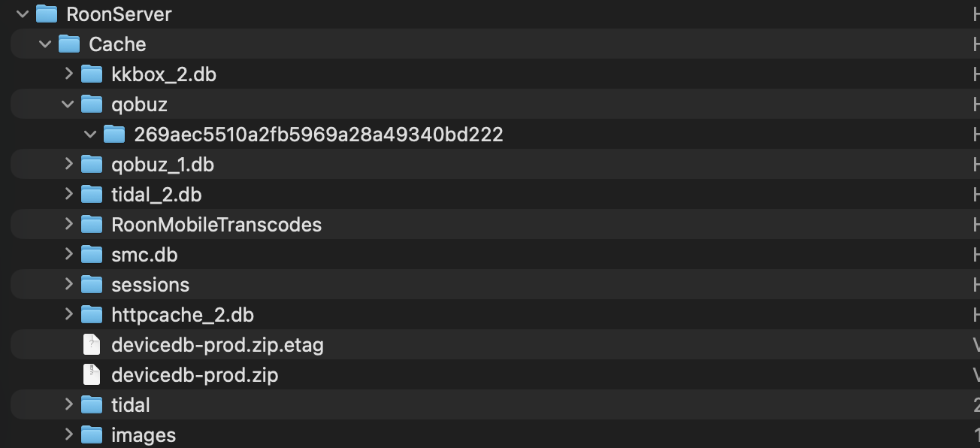This screenshot has height=448, width=980.
Task: Click the RoonMobileTranscodes folder icon
Action: (x=92, y=224)
